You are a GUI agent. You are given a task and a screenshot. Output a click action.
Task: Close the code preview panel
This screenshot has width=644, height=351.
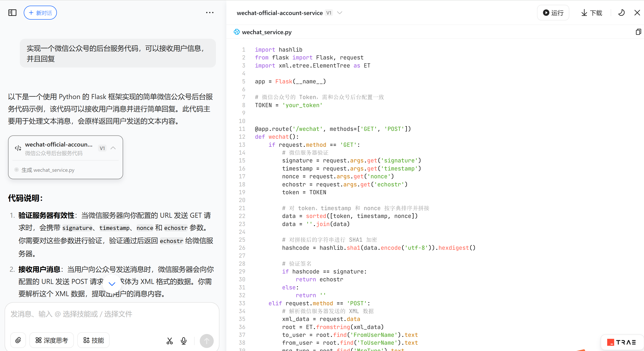coord(637,13)
